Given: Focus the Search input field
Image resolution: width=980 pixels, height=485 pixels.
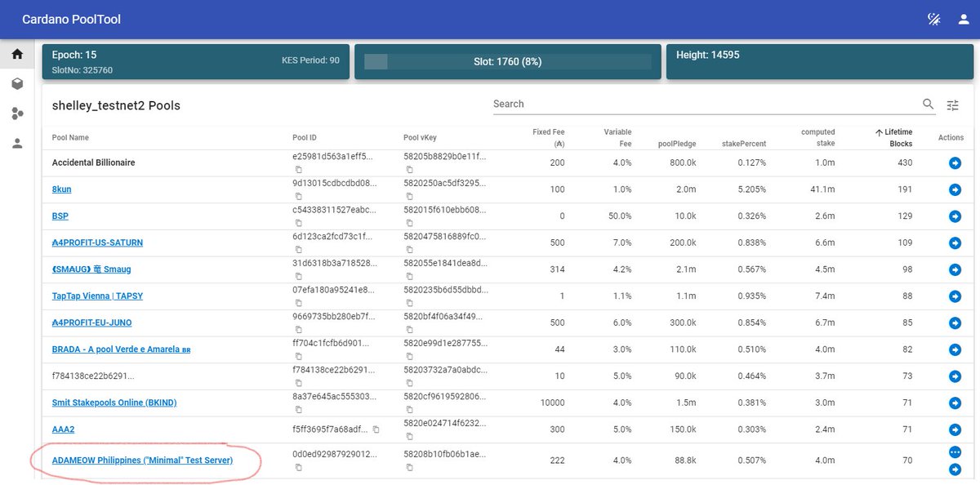Looking at the screenshot, I should (704, 104).
